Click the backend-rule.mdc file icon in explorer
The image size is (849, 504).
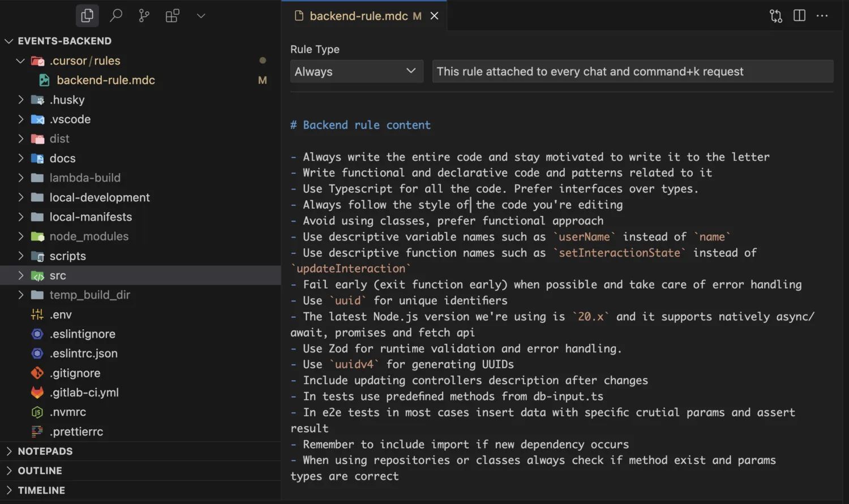(44, 80)
